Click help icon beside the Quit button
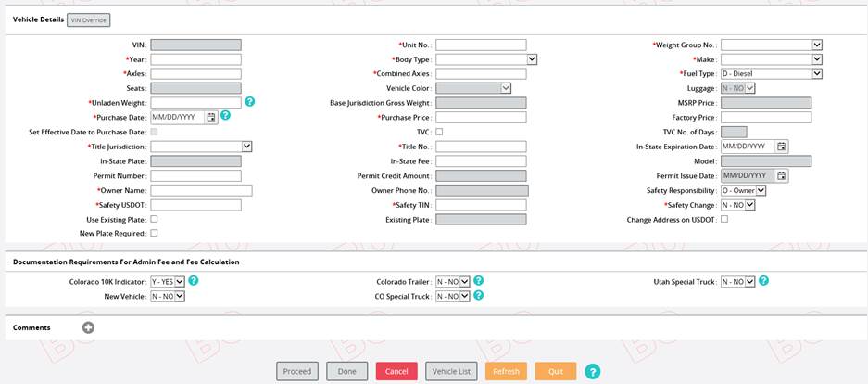Viewport: 868px width, 384px height. (593, 371)
